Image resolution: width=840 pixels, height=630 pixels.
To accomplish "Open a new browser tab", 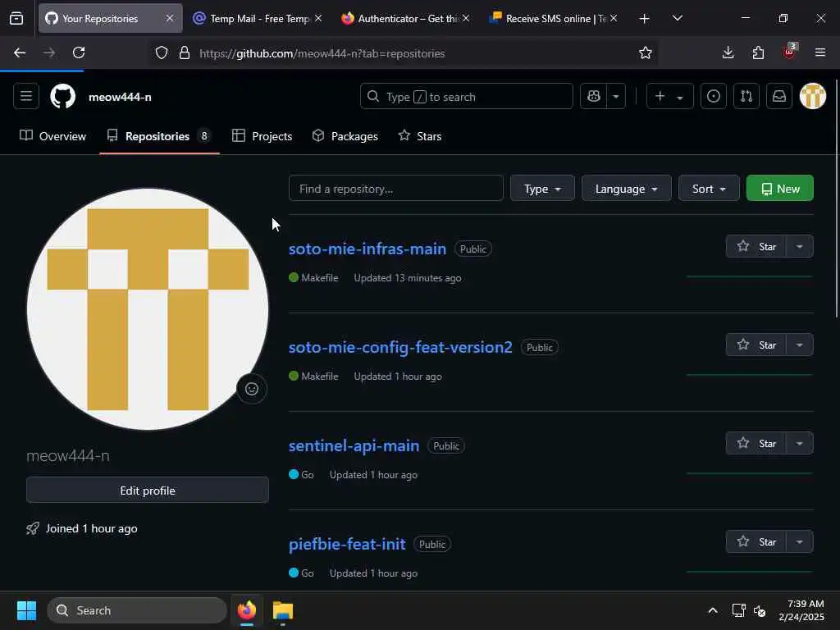I will [645, 18].
